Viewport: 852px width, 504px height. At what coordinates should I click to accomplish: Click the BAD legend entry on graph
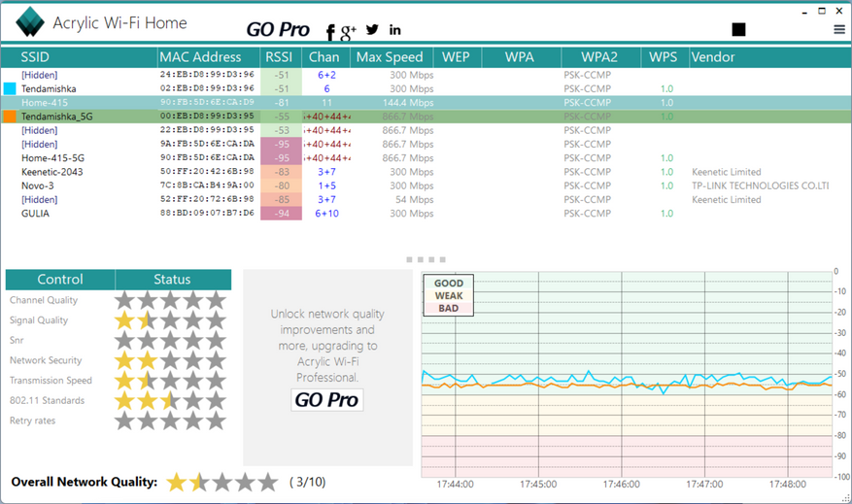(449, 308)
